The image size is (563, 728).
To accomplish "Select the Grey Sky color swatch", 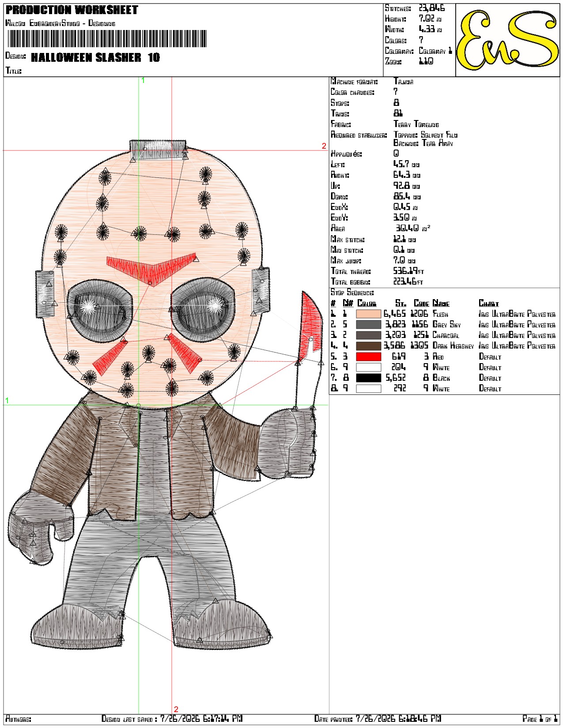I will point(368,325).
